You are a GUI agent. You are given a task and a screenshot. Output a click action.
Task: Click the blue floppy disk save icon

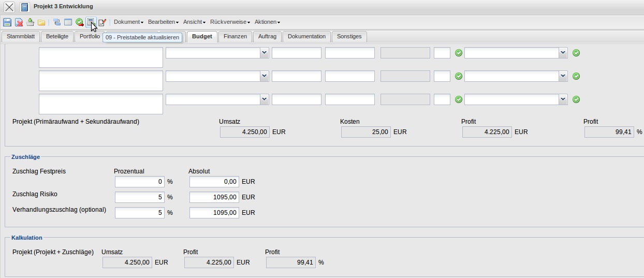[x=7, y=22]
